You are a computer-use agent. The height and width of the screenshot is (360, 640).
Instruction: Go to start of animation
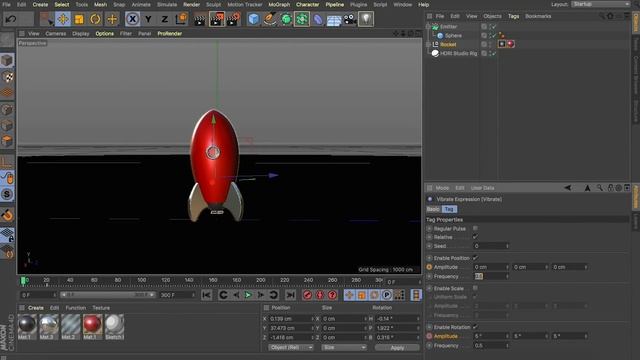pos(206,295)
